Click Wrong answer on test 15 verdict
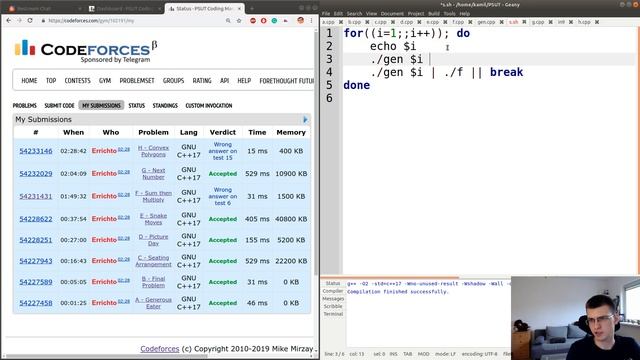Viewport: 640px width, 360px height. pos(222,151)
